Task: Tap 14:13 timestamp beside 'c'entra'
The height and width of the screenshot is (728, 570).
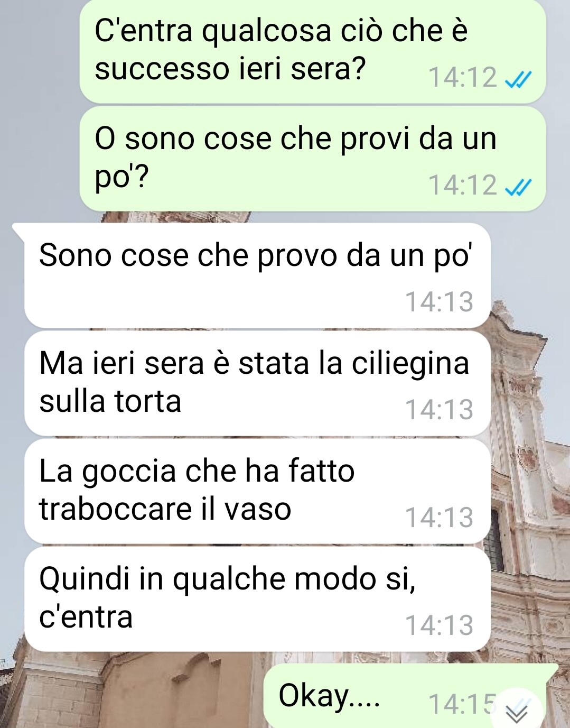Action: (x=439, y=625)
